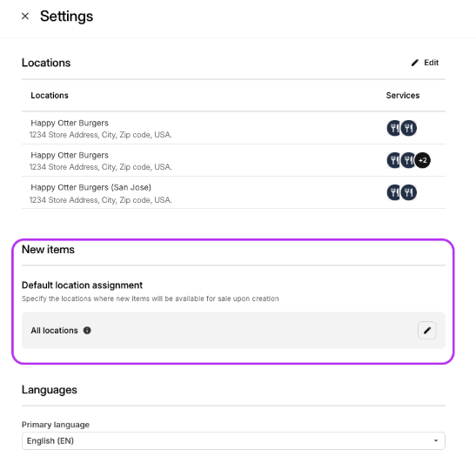Image resolution: width=476 pixels, height=470 pixels.
Task: Click the first service icon beside the +2 badge
Action: 394,160
